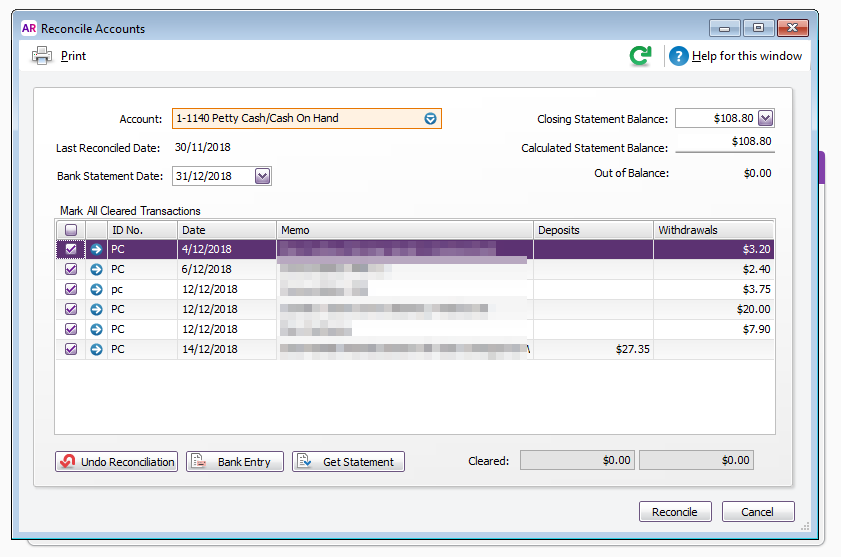Click the Date column header
The image size is (841, 557).
pos(226,230)
